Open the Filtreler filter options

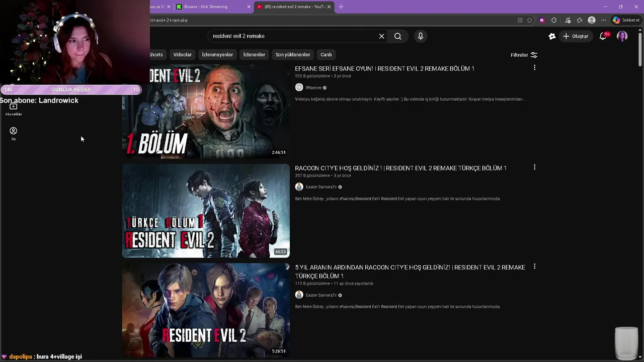[524, 55]
